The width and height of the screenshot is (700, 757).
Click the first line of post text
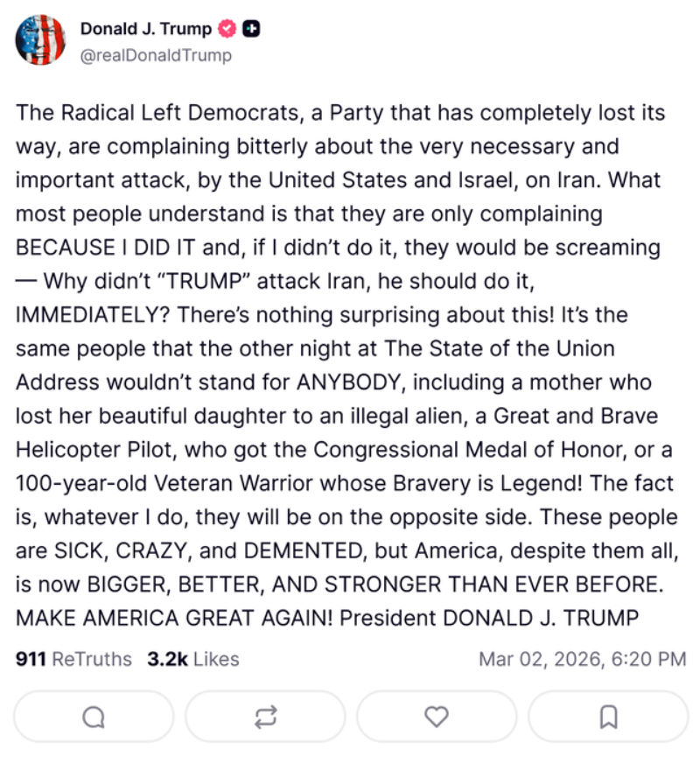pos(340,112)
